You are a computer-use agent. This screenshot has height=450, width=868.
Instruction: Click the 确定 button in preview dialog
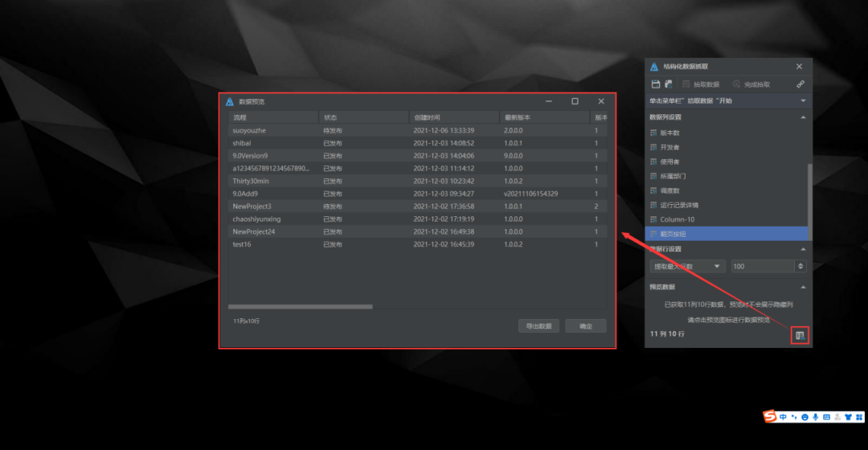(x=585, y=326)
